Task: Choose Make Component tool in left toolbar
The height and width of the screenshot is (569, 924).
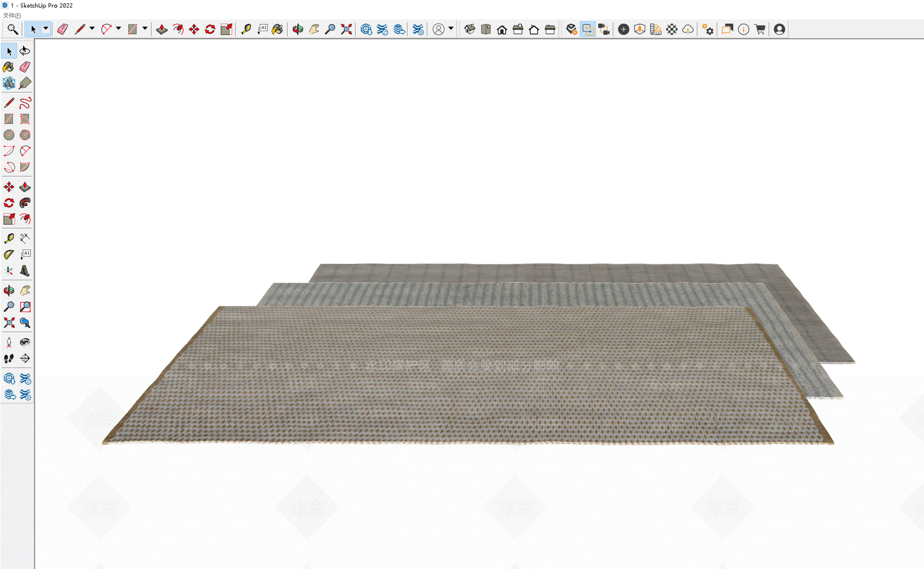Action: tap(9, 83)
